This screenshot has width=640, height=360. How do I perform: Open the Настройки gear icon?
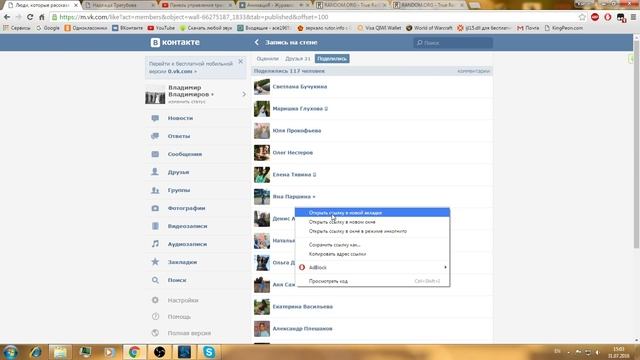[x=155, y=300]
